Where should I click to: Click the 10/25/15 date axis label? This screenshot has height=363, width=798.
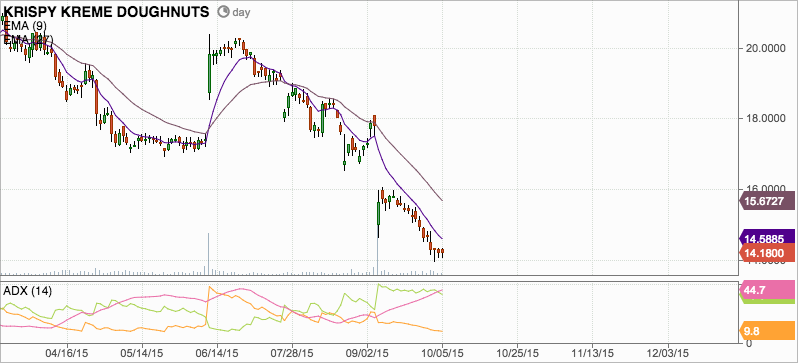pos(518,352)
